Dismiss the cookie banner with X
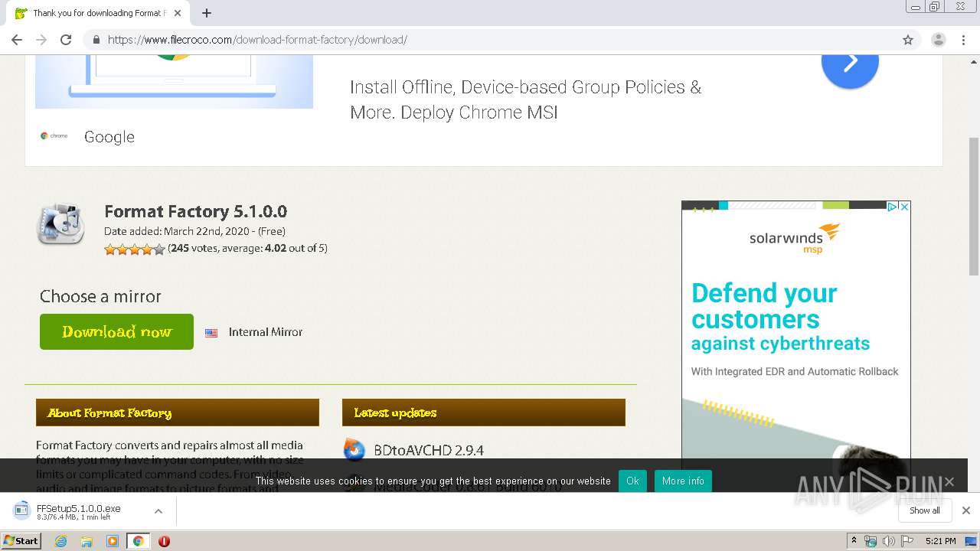Viewport: 980px width, 551px height. pyautogui.click(x=949, y=481)
